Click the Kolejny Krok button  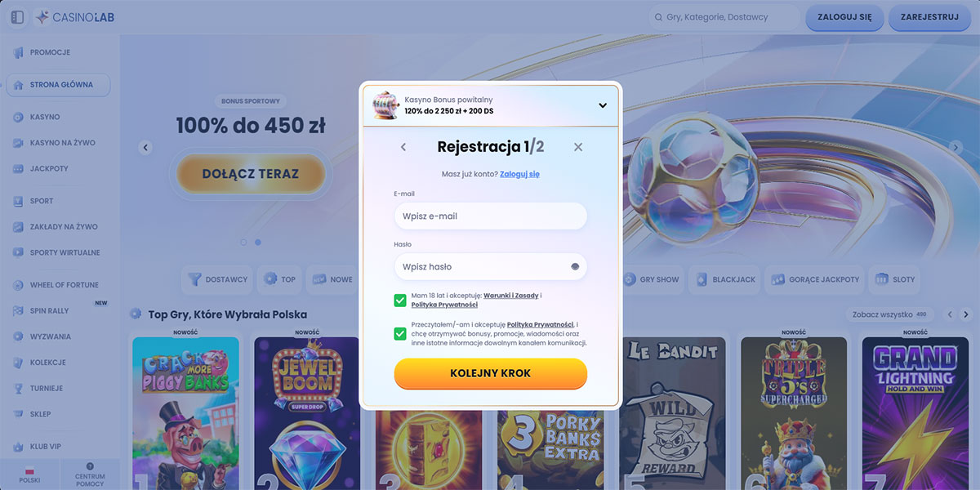point(490,373)
